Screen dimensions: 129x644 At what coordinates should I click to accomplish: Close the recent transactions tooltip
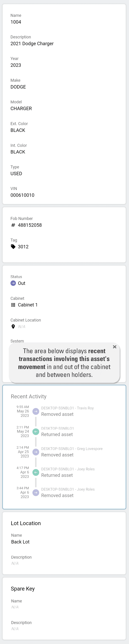(x=114, y=347)
